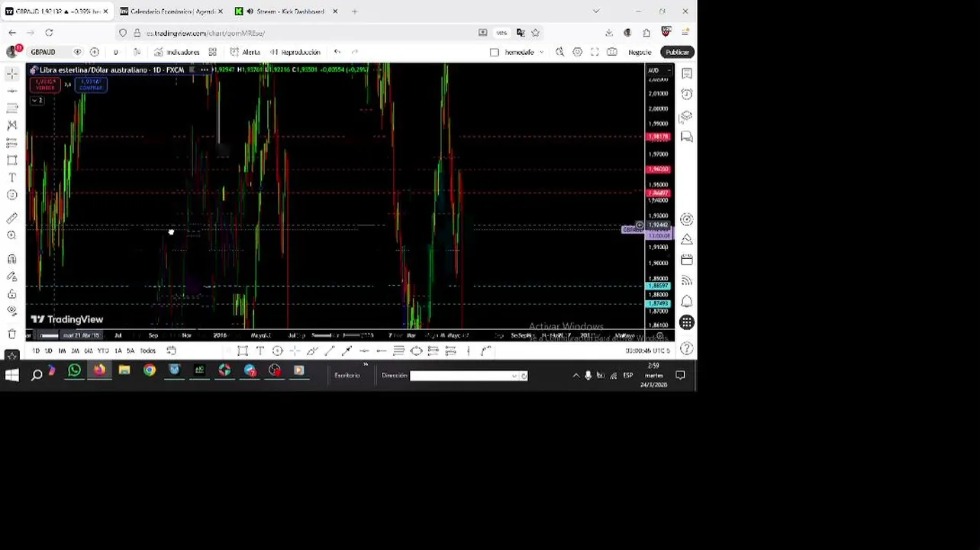Screen dimensions: 980x550
Task: Select the YTD time range
Action: 102,351
